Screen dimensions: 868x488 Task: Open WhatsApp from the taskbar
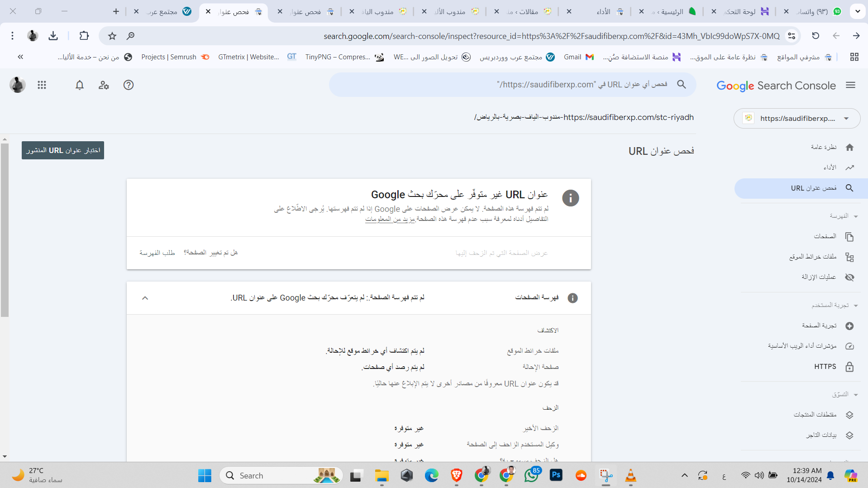531,475
